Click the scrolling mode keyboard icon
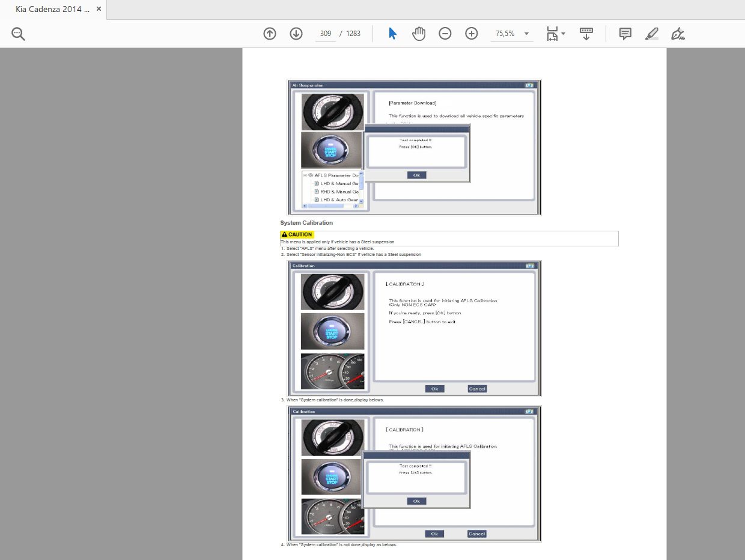The height and width of the screenshot is (560, 745). (586, 34)
